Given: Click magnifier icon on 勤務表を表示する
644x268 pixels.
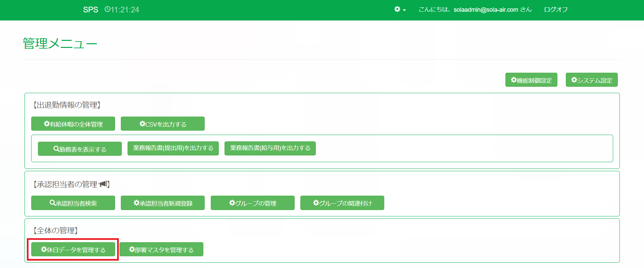Looking at the screenshot, I should point(56,149).
